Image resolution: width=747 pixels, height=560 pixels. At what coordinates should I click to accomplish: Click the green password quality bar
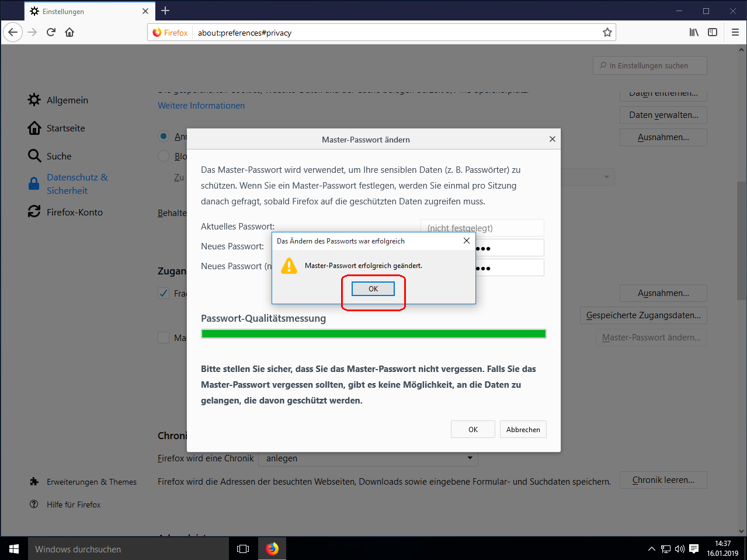click(373, 334)
